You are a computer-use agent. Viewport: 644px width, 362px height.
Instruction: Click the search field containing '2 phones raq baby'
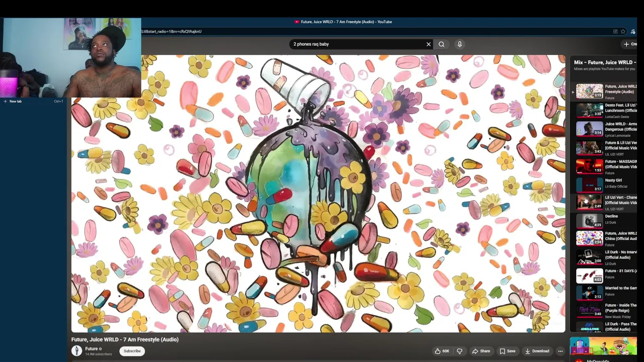358,44
